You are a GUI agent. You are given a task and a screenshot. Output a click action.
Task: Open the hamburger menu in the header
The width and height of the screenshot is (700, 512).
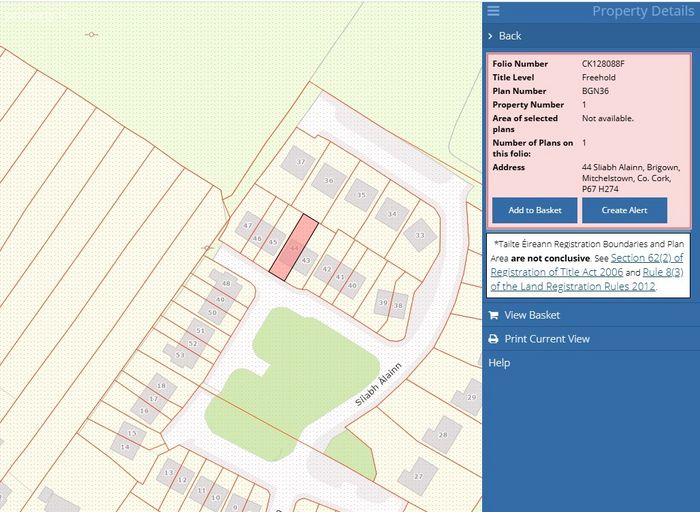pos(493,11)
